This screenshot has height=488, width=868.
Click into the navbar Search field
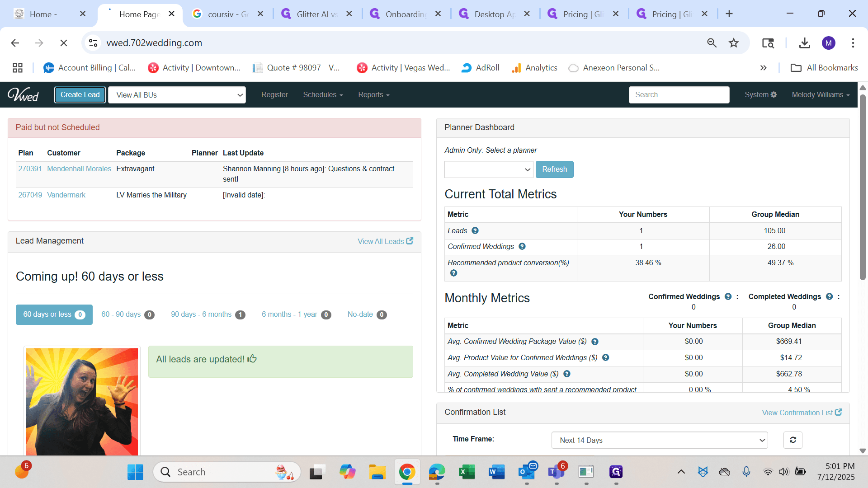click(x=679, y=94)
